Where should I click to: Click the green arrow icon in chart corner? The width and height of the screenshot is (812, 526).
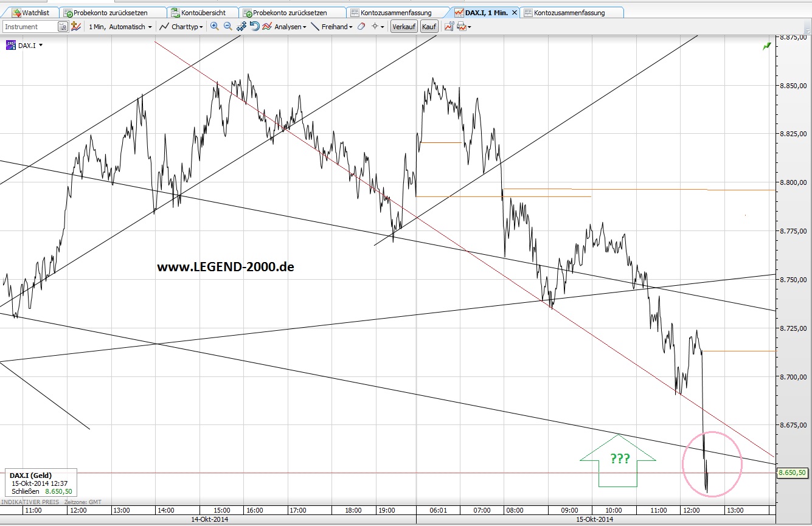765,46
